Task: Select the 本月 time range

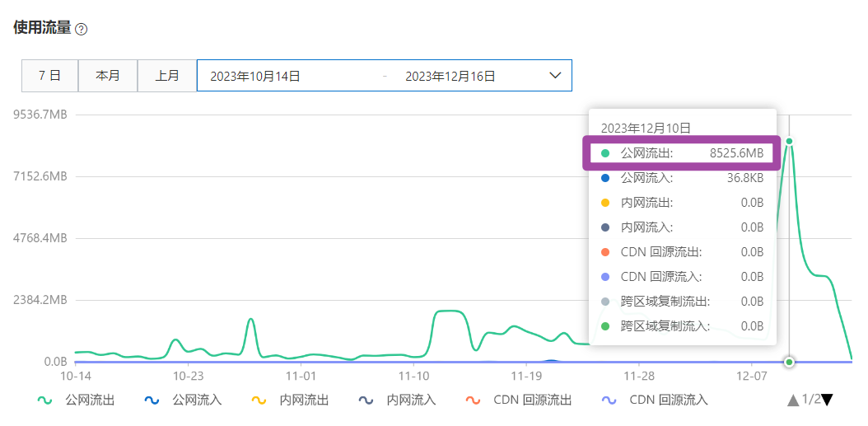Action: (108, 75)
